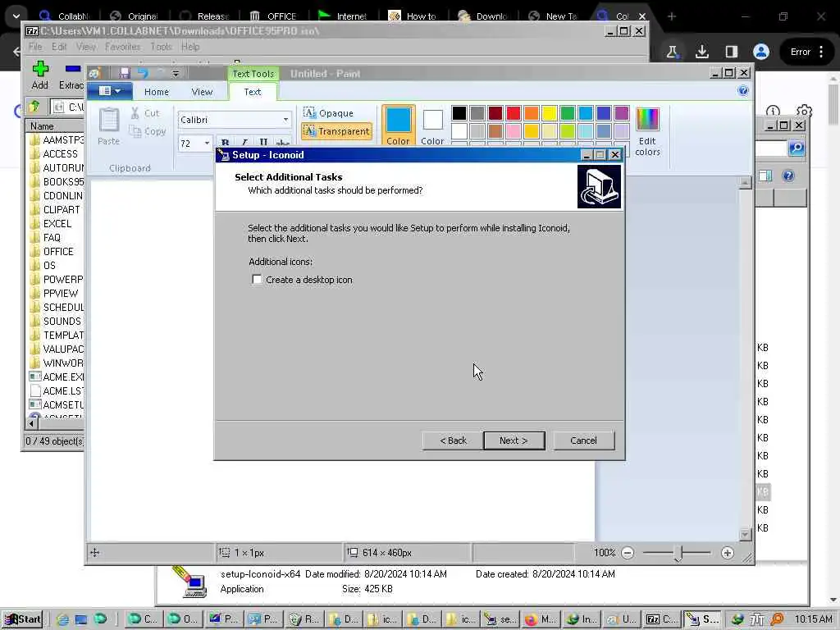Cancel the Iconoid setup
Image resolution: width=840 pixels, height=630 pixels.
(583, 441)
